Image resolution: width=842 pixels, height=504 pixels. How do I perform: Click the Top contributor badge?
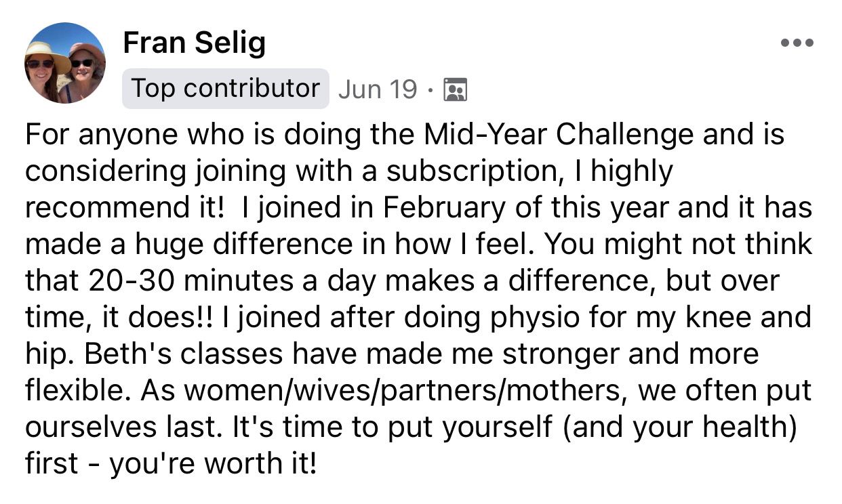click(x=225, y=89)
